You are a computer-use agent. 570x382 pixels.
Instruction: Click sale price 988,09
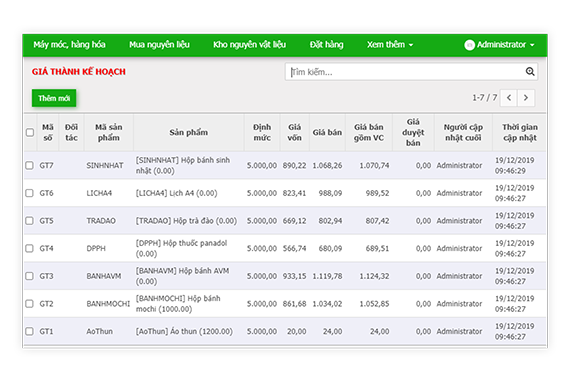(x=330, y=193)
